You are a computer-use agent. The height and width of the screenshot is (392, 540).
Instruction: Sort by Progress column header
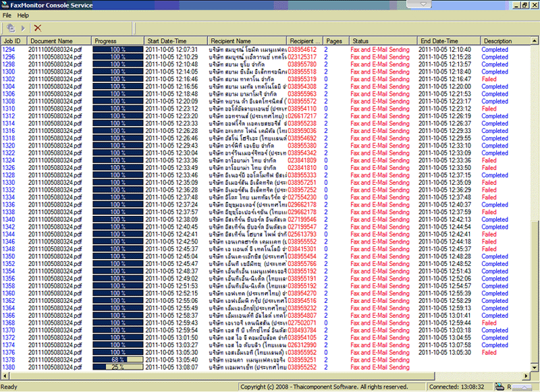point(117,41)
